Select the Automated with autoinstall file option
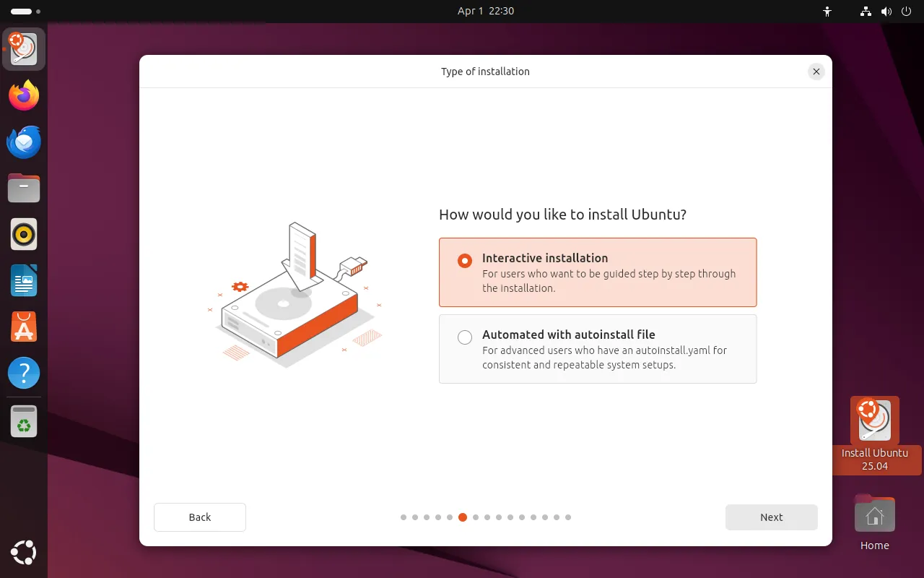This screenshot has height=578, width=924. (x=464, y=337)
